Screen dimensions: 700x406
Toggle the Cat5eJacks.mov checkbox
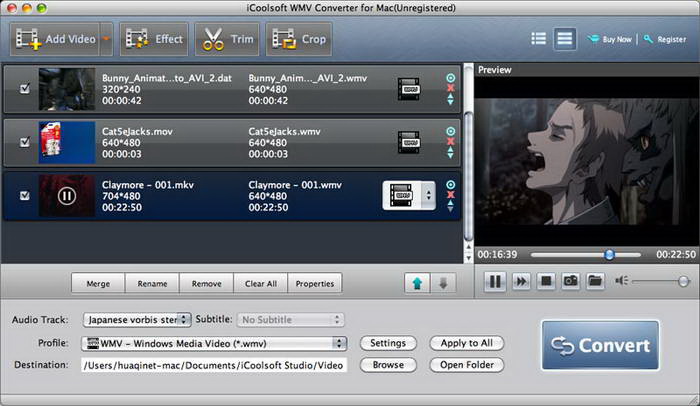point(25,142)
